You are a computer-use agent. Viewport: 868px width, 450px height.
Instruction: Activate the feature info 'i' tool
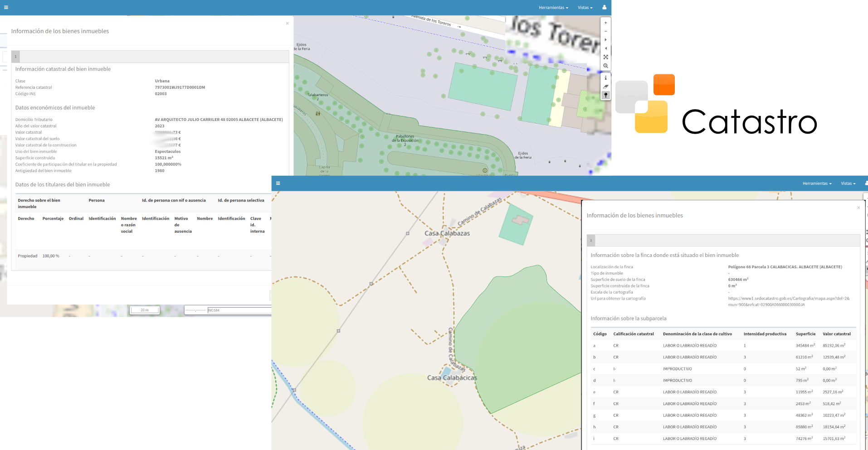coord(605,78)
